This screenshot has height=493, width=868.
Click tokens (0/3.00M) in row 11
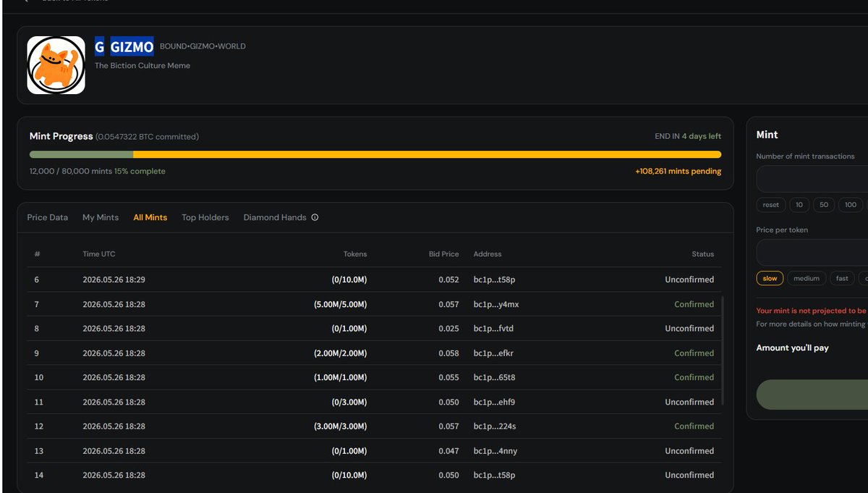click(349, 402)
